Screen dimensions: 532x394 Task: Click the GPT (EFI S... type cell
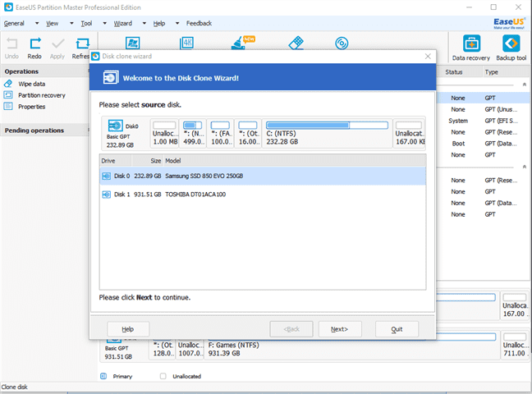501,121
